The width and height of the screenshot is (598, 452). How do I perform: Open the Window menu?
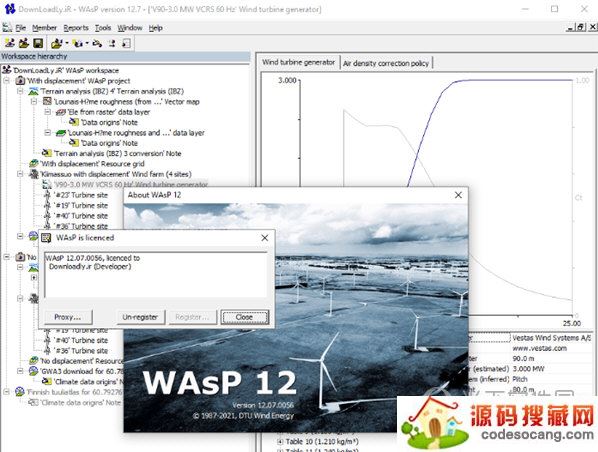point(130,28)
